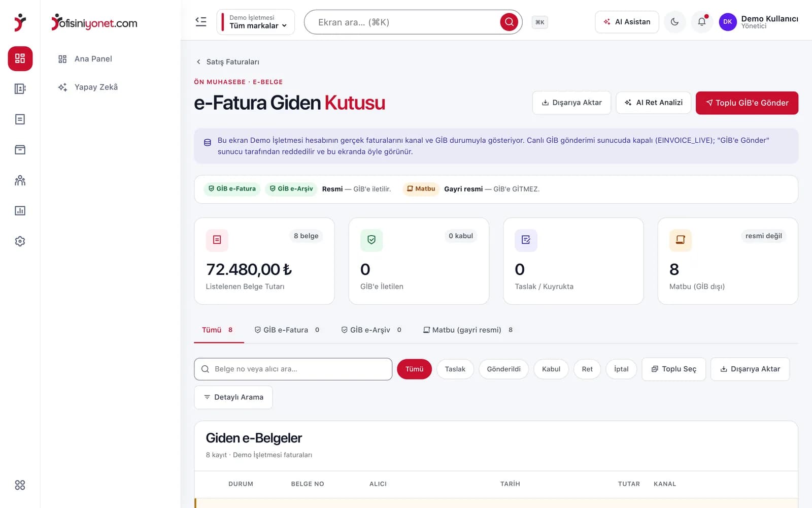
Task: Filter by İptal status
Action: coord(621,369)
